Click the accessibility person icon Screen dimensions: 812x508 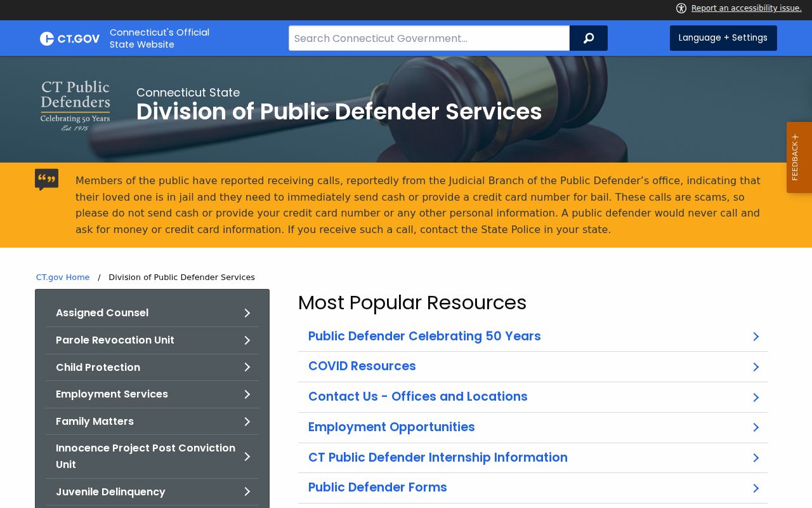click(x=681, y=8)
